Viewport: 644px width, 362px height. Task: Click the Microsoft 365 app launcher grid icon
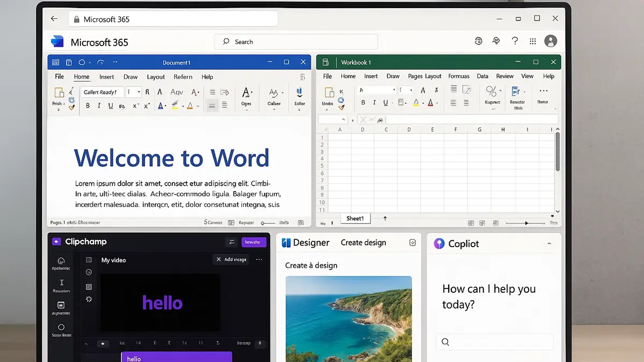click(532, 41)
